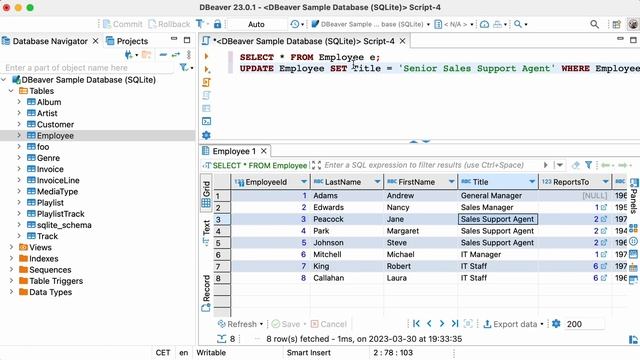Click the transaction lock icon
Image resolution: width=640 pixels, height=360 pixels.
(x=218, y=24)
